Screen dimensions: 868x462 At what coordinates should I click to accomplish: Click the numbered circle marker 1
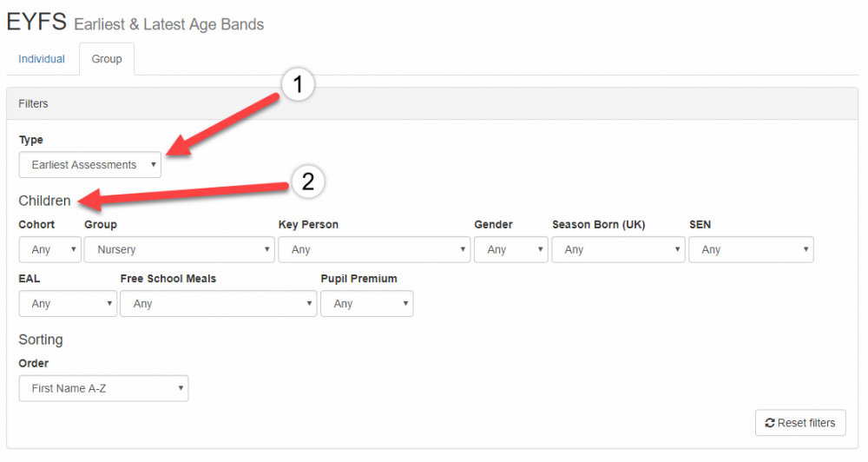coord(298,86)
